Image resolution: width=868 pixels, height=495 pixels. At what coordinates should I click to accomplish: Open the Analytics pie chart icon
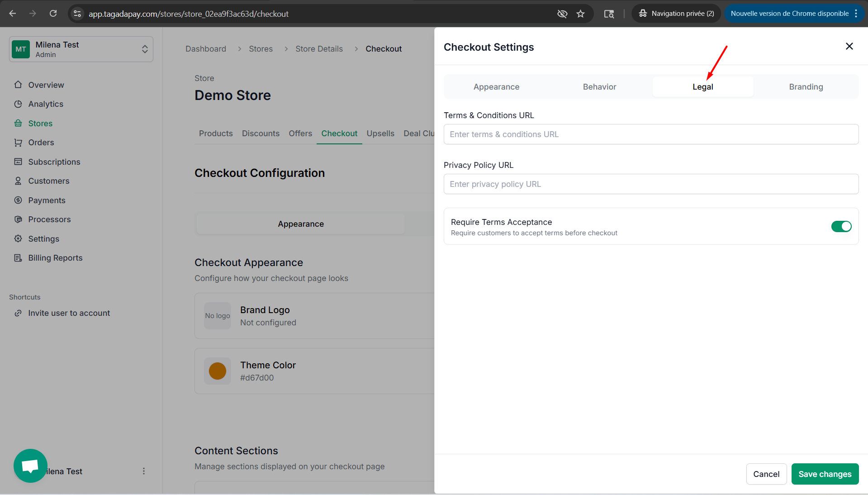coord(18,104)
